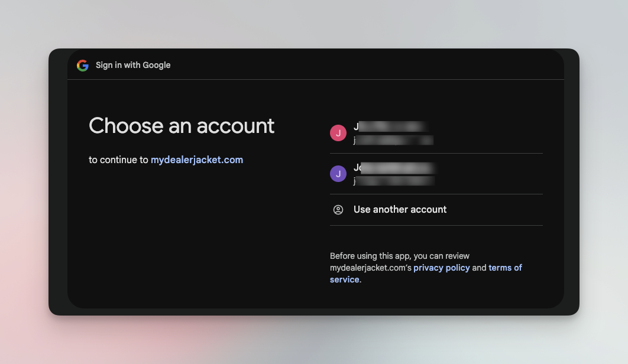
Task: Choose Use another account
Action: [x=400, y=209]
